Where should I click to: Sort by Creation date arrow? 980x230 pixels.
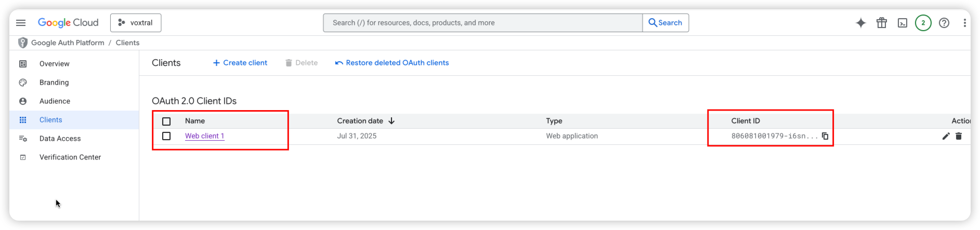pos(391,121)
